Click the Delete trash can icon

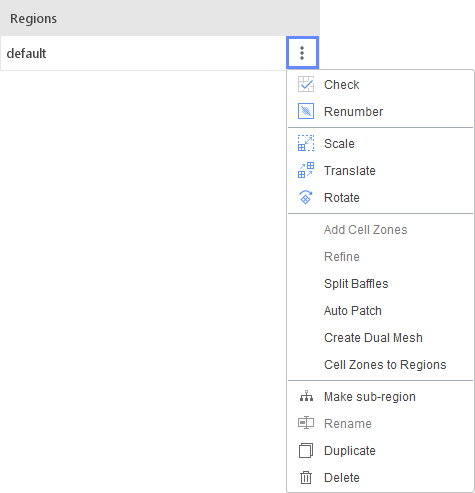[x=306, y=477]
